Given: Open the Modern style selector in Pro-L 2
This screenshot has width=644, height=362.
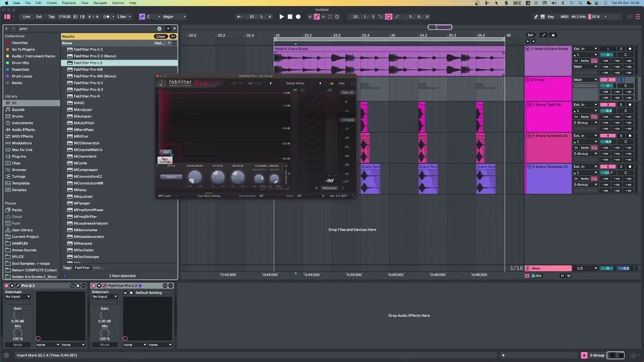Looking at the screenshot, I should pos(172,177).
